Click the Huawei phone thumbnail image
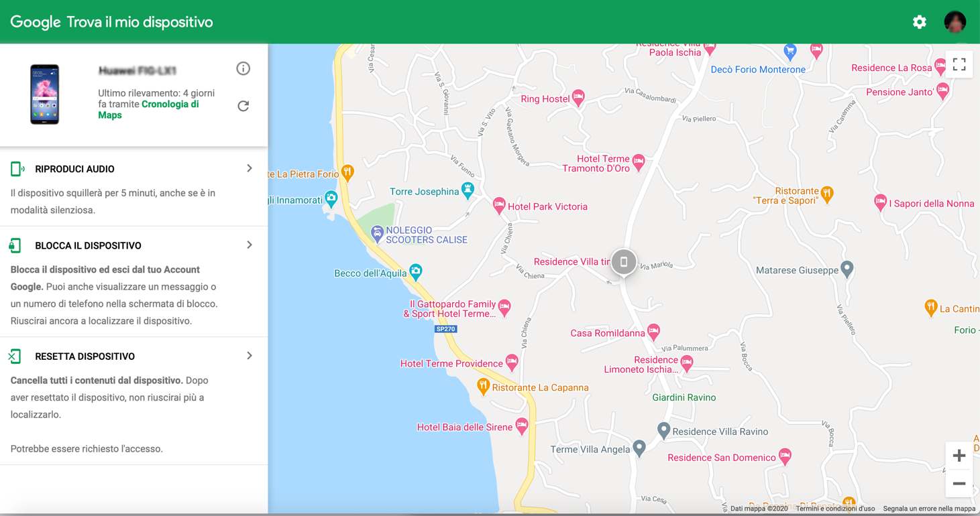Screen dimensions: 980x516 pyautogui.click(x=44, y=94)
